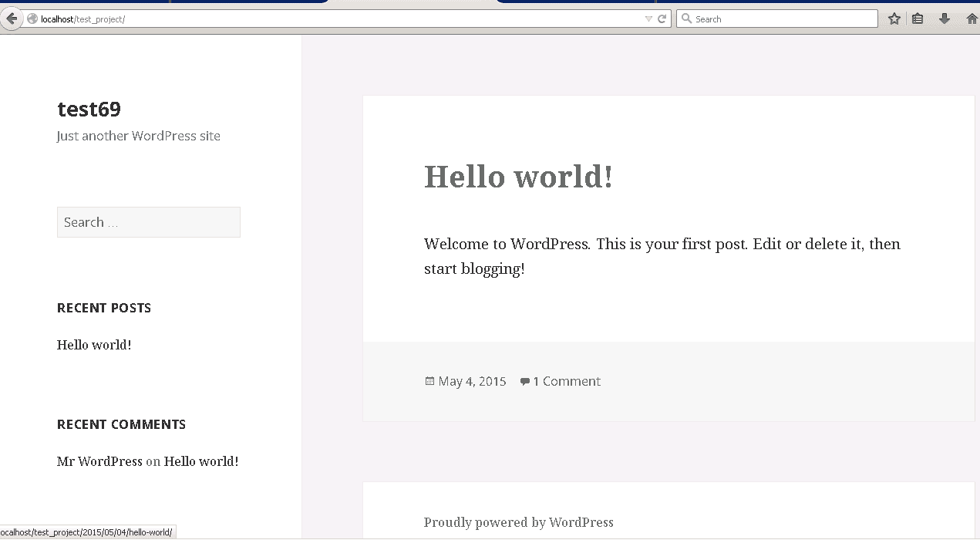This screenshot has width=980, height=540.
Task: Click the magnifier icon in the browser search box
Action: coord(685,19)
